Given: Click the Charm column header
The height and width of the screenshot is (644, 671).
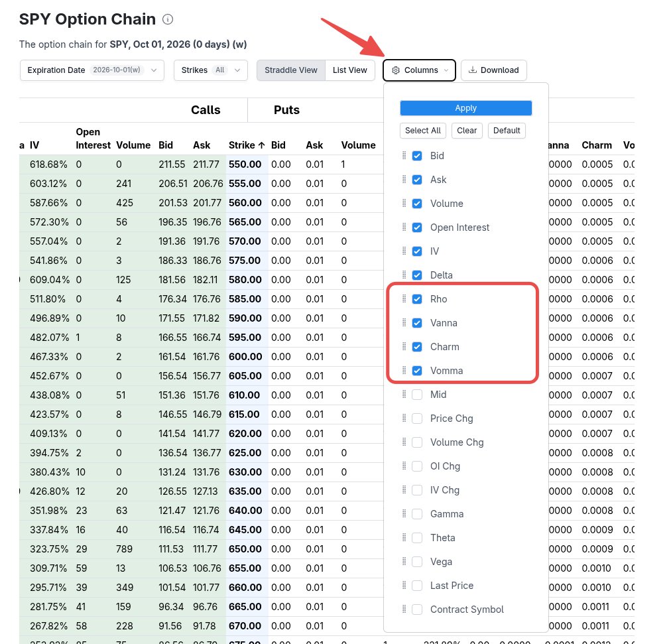Looking at the screenshot, I should [x=597, y=145].
